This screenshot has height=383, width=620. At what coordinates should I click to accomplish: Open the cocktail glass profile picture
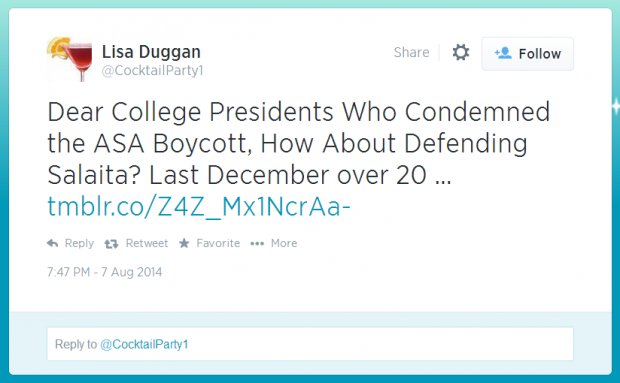click(x=70, y=59)
